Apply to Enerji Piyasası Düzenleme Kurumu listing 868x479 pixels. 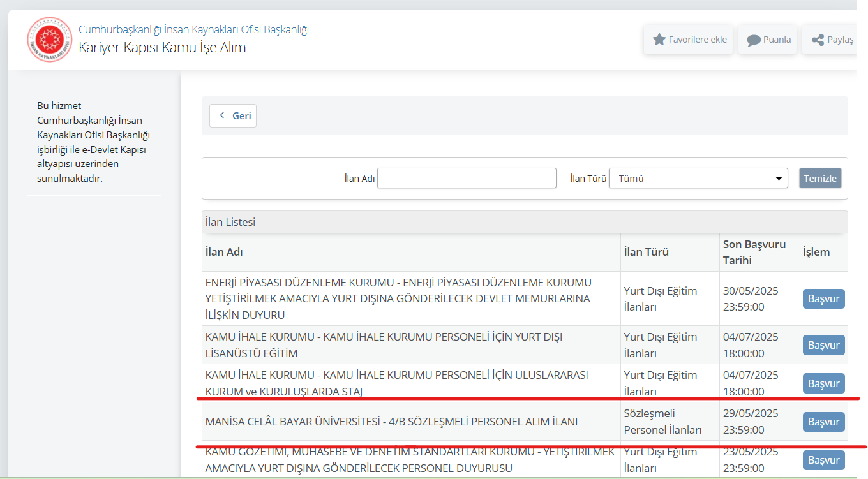pos(824,298)
